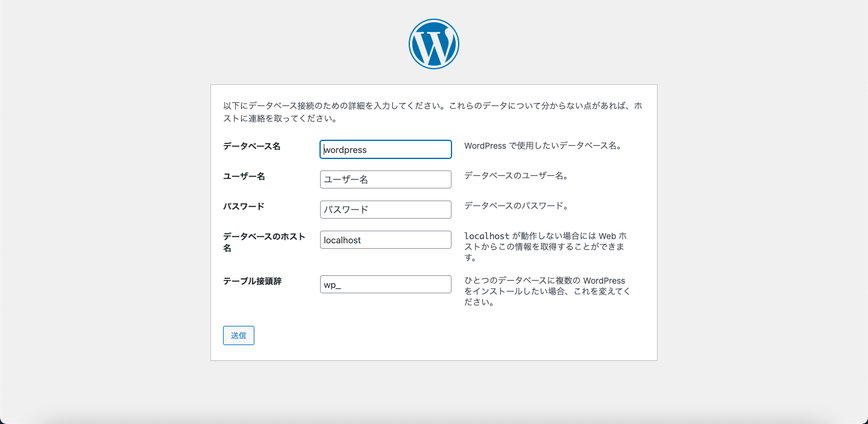Click the WordPress logo icon

(x=433, y=43)
